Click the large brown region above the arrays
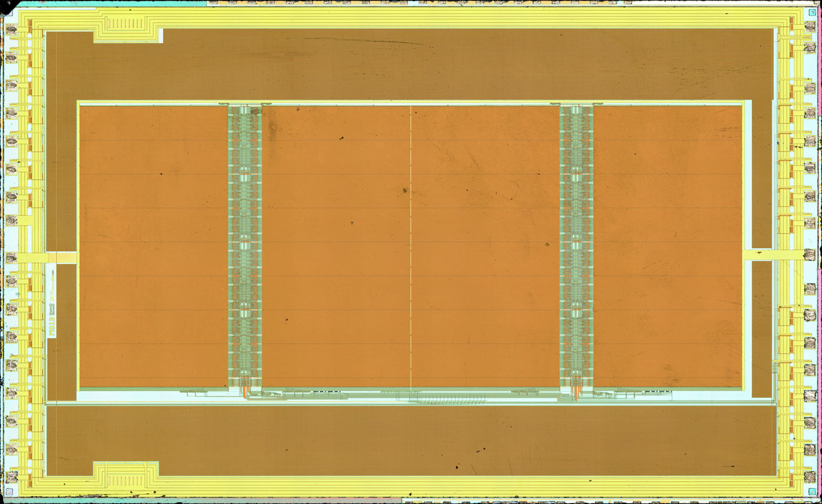822x504 pixels. 411,65
